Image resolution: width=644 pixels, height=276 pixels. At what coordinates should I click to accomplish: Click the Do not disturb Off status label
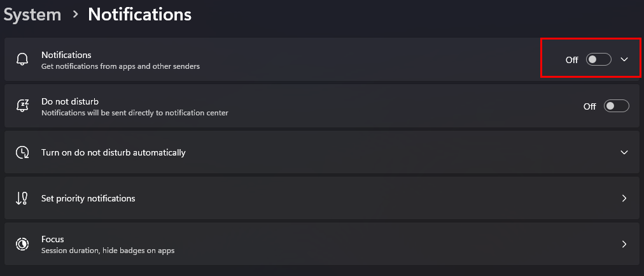point(589,106)
